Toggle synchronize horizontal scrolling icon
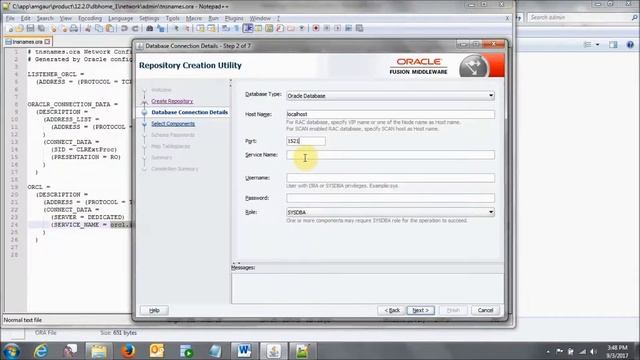The width and height of the screenshot is (640, 360). (x=211, y=28)
